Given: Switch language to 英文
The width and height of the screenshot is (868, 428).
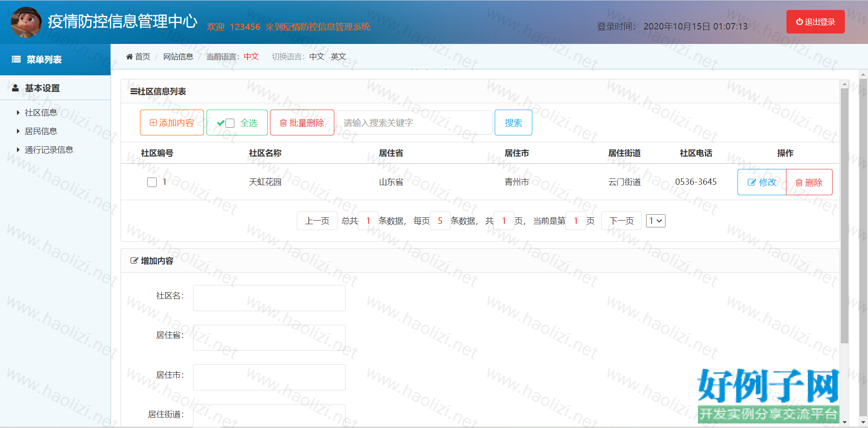Looking at the screenshot, I should 338,57.
